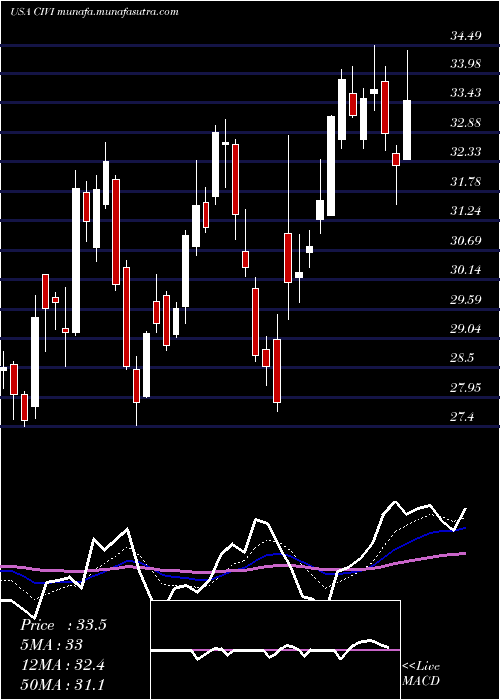Click the last white candlestick on the right
This screenshot has height=700, width=500.
click(x=407, y=130)
